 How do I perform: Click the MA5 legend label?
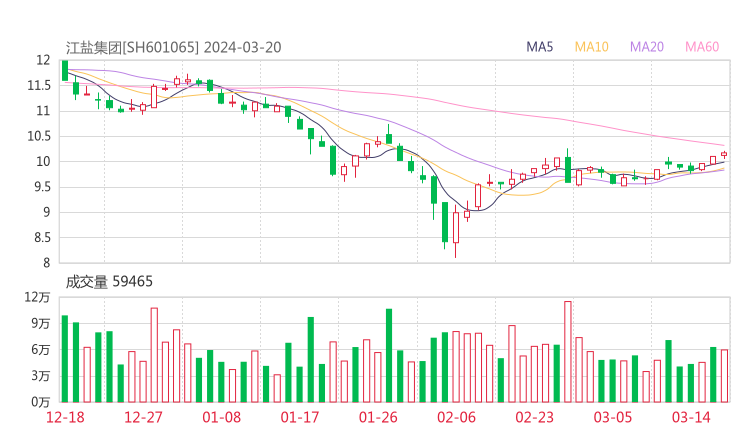(539, 47)
